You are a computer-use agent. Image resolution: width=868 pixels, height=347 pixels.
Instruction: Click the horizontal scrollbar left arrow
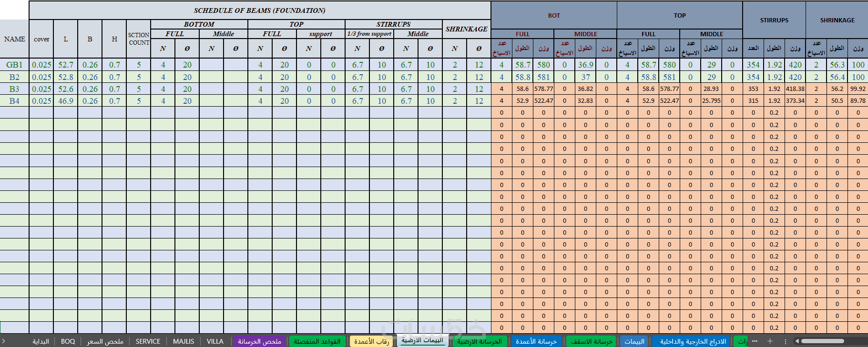tap(797, 341)
